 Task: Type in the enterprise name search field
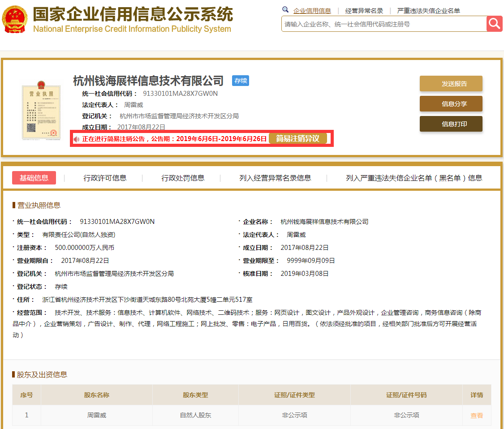click(383, 24)
